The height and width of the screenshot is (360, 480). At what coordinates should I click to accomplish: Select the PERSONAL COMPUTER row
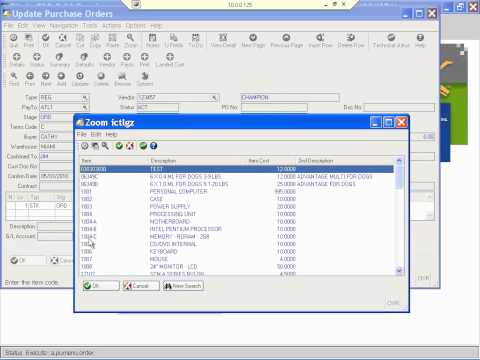(237, 192)
